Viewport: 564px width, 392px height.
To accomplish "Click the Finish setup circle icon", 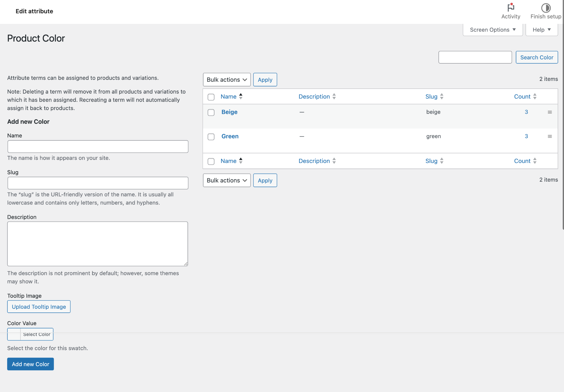I will [546, 8].
